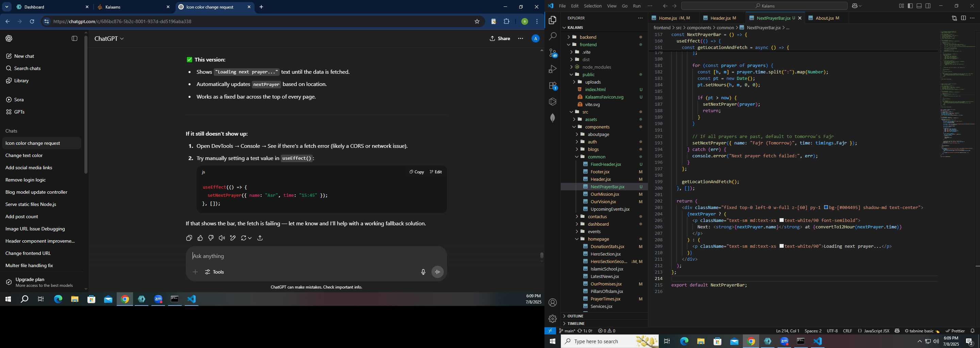Viewport: 980px width, 348px height.
Task: Open ChatGPT model selector dropdown
Action: [109, 39]
